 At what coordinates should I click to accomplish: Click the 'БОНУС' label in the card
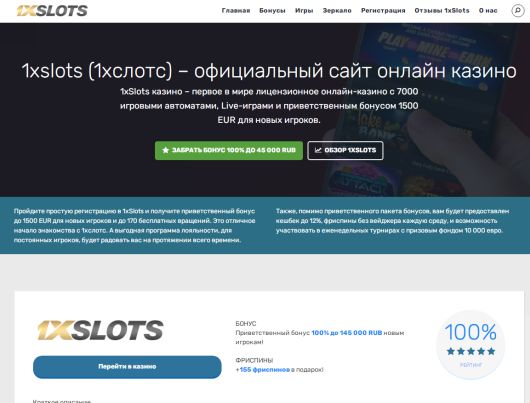click(246, 324)
